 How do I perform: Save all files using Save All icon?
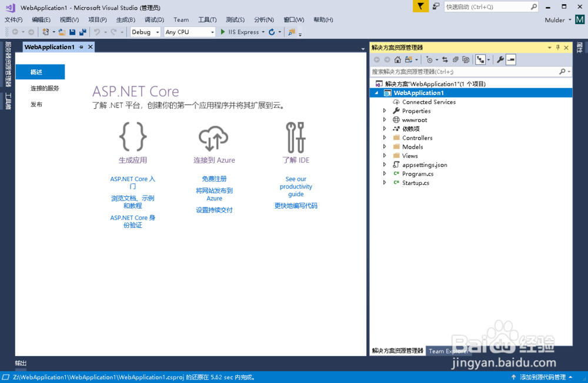pyautogui.click(x=83, y=32)
